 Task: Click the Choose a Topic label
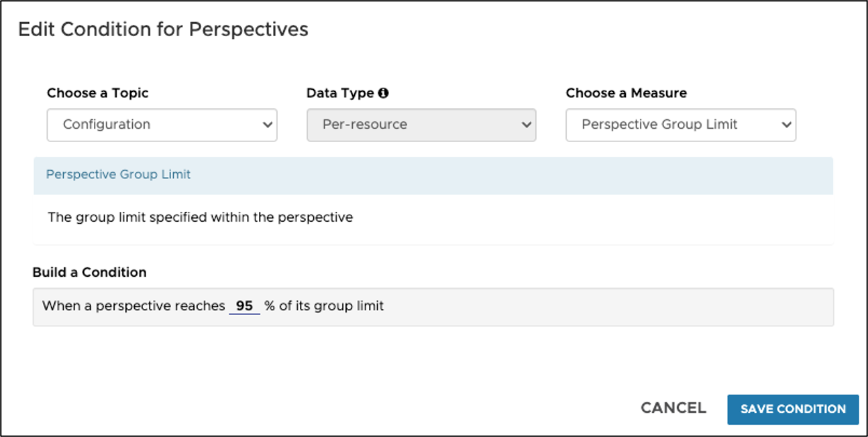click(98, 93)
